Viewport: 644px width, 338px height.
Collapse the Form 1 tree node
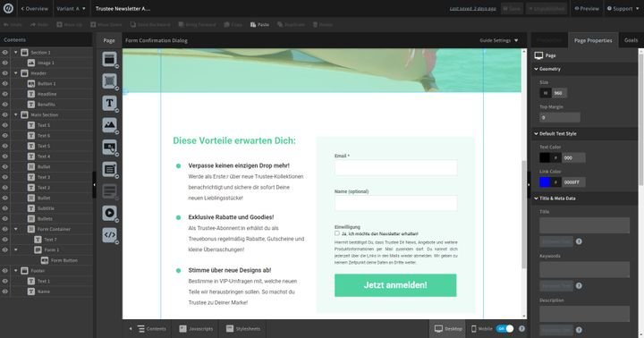[x=15, y=249]
